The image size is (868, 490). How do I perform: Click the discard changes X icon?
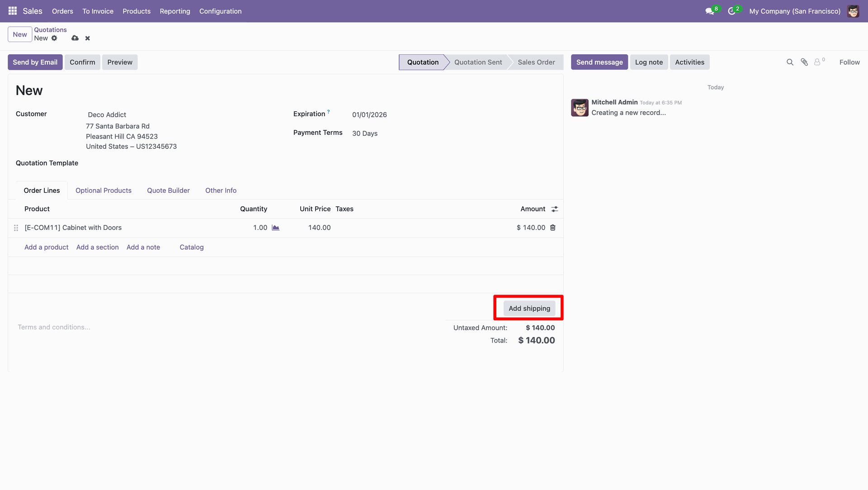(88, 38)
